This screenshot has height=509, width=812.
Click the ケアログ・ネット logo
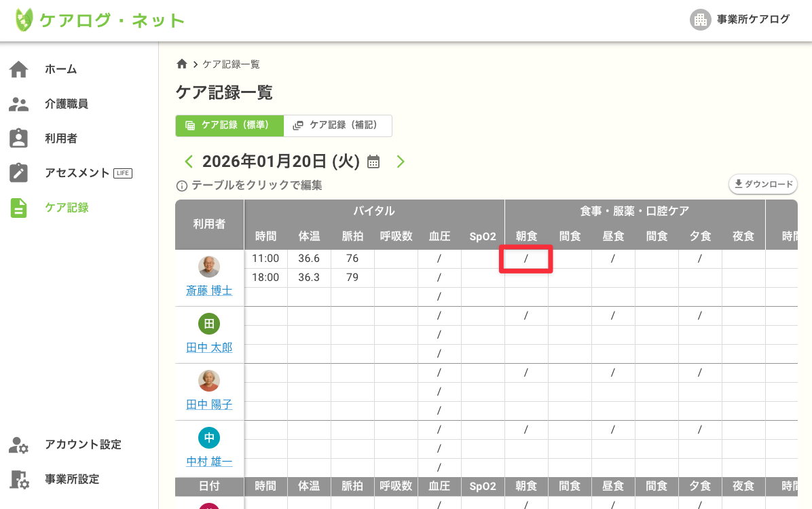[100, 20]
